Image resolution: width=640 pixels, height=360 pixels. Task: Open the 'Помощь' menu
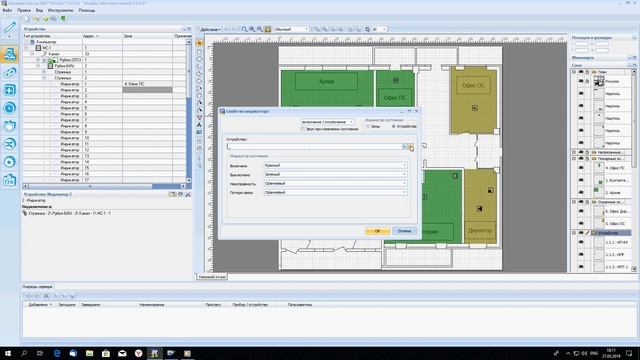87,10
